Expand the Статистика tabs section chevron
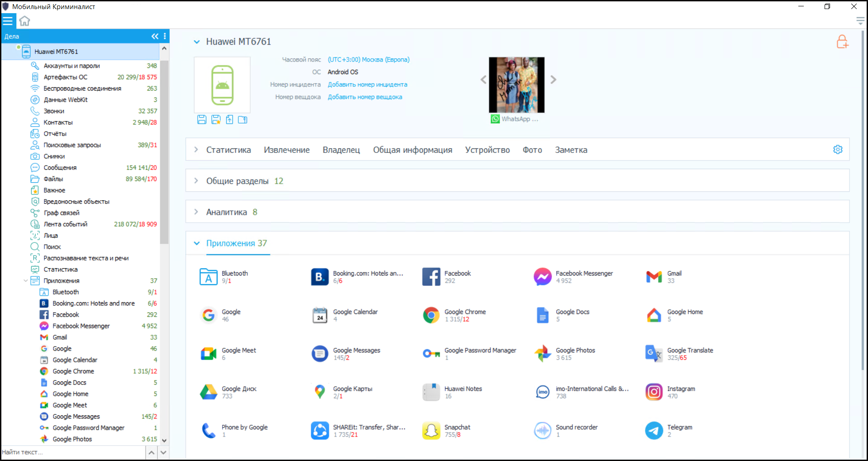 pos(196,150)
